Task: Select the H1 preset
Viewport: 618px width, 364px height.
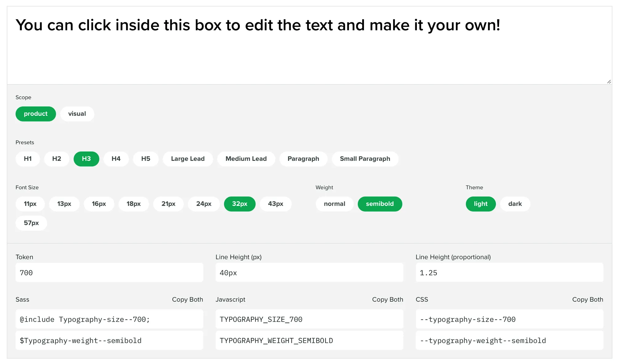Action: click(28, 159)
